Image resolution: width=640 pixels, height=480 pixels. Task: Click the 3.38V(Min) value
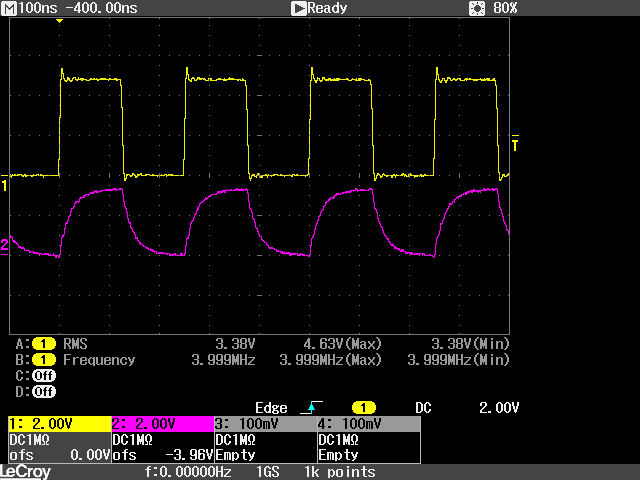(x=470, y=344)
